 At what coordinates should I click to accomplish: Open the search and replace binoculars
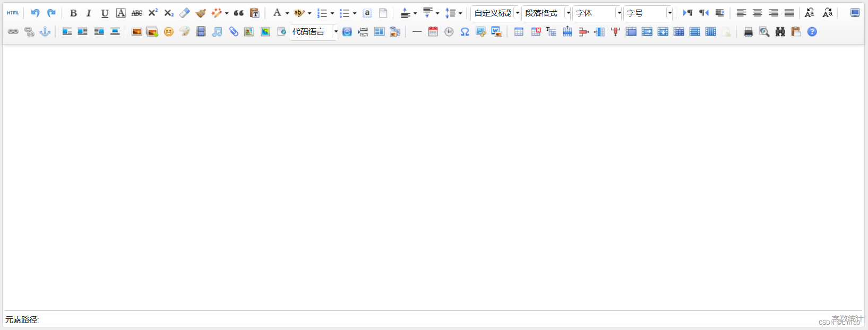(x=780, y=32)
